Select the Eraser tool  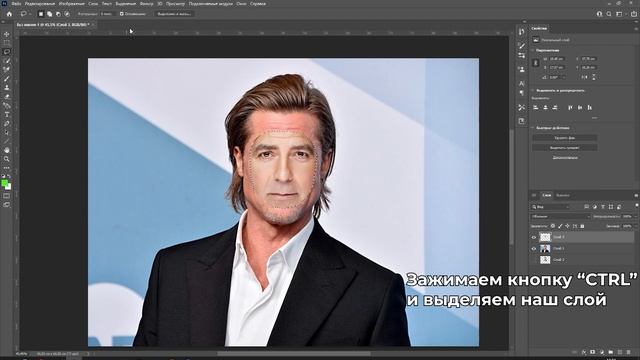[7, 97]
